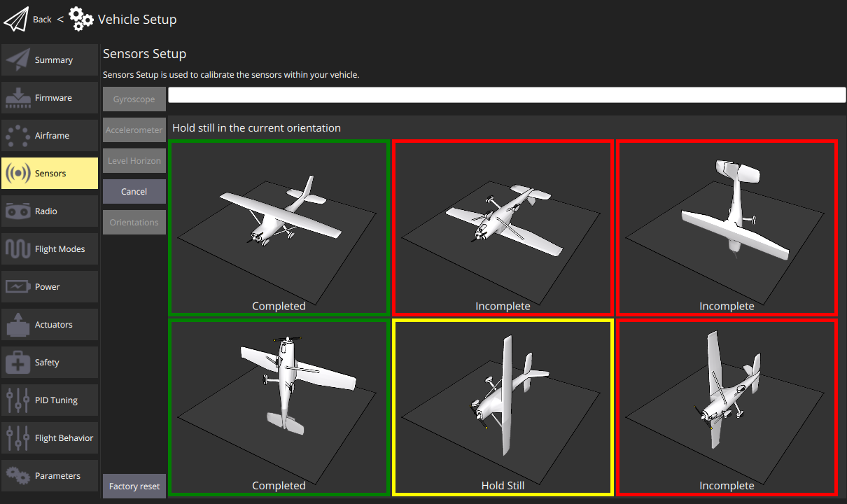
Task: Select the nose-down Incomplete orientation tile
Action: 727,227
